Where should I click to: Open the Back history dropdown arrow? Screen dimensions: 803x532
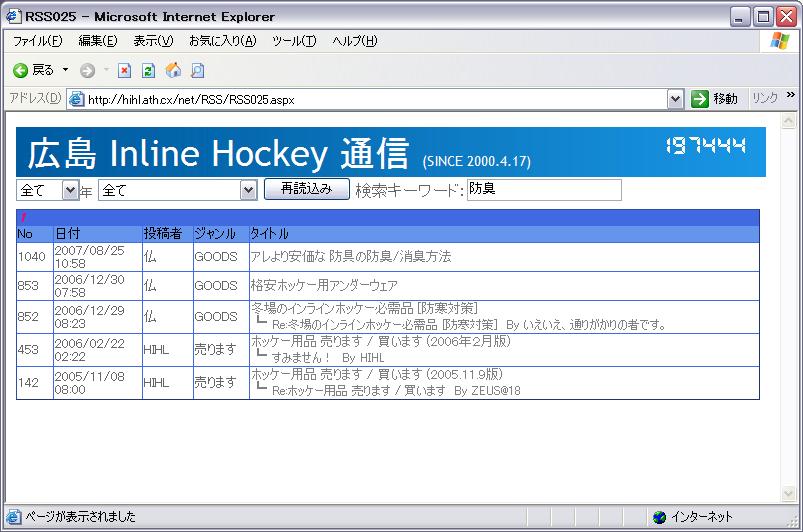click(66, 70)
